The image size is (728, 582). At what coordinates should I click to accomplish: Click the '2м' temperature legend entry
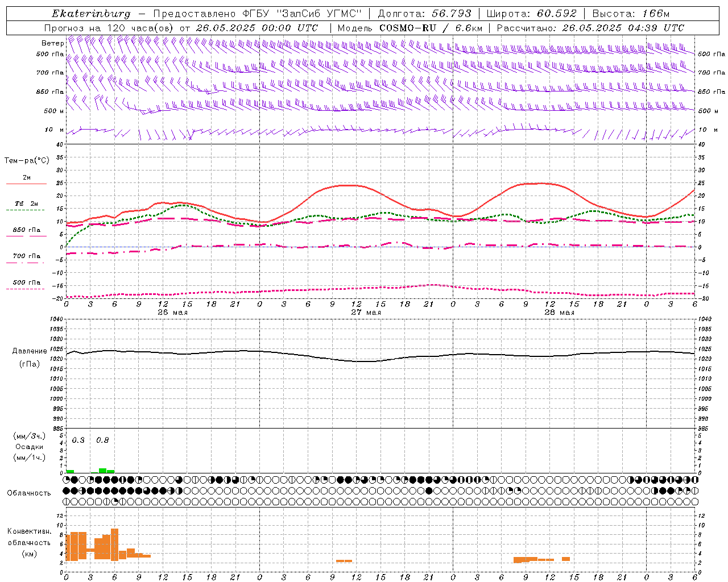27,178
